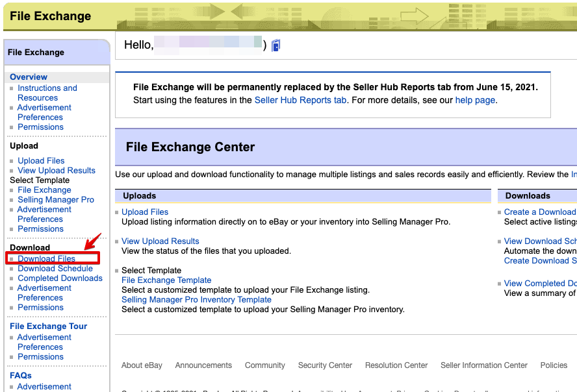Open View Completed Downloads in Downloads panel
The width and height of the screenshot is (577, 392).
pyautogui.click(x=540, y=284)
